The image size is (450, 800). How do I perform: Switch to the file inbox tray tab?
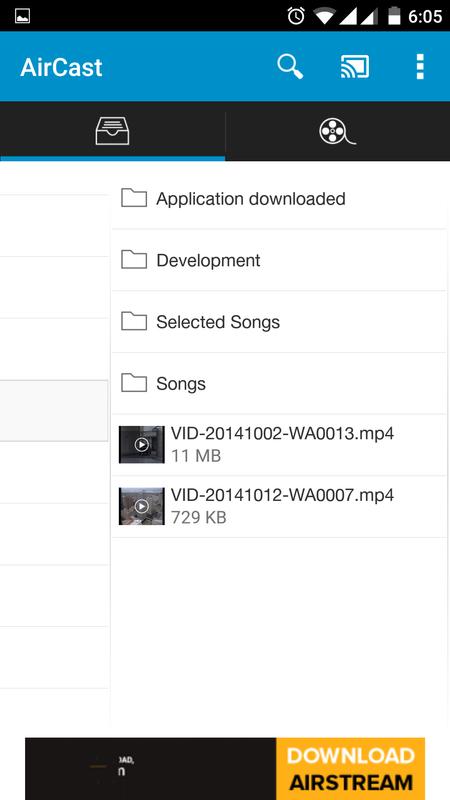(x=112, y=131)
